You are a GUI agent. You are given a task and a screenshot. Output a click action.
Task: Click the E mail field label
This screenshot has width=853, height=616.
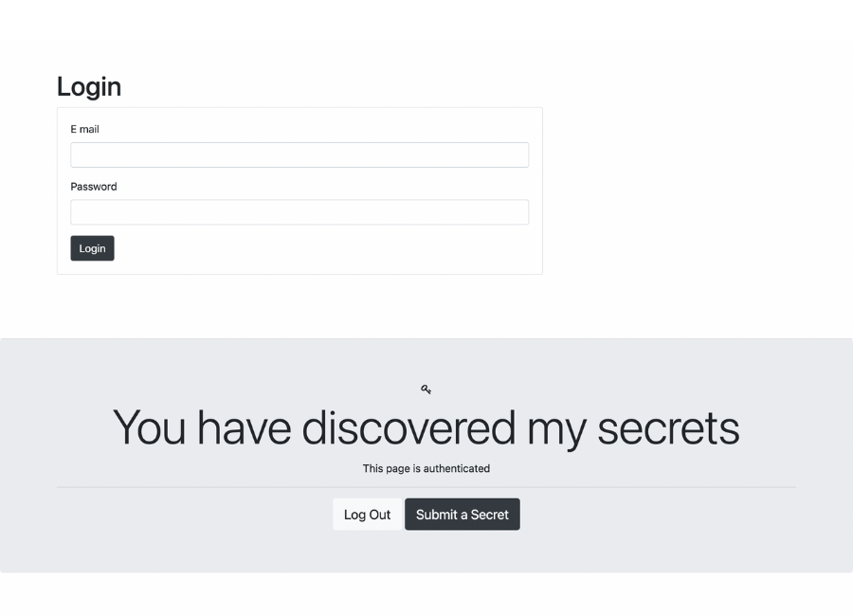point(85,129)
